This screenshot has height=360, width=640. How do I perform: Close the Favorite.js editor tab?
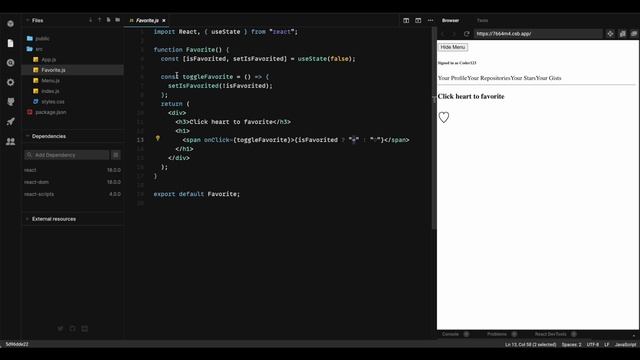click(164, 20)
